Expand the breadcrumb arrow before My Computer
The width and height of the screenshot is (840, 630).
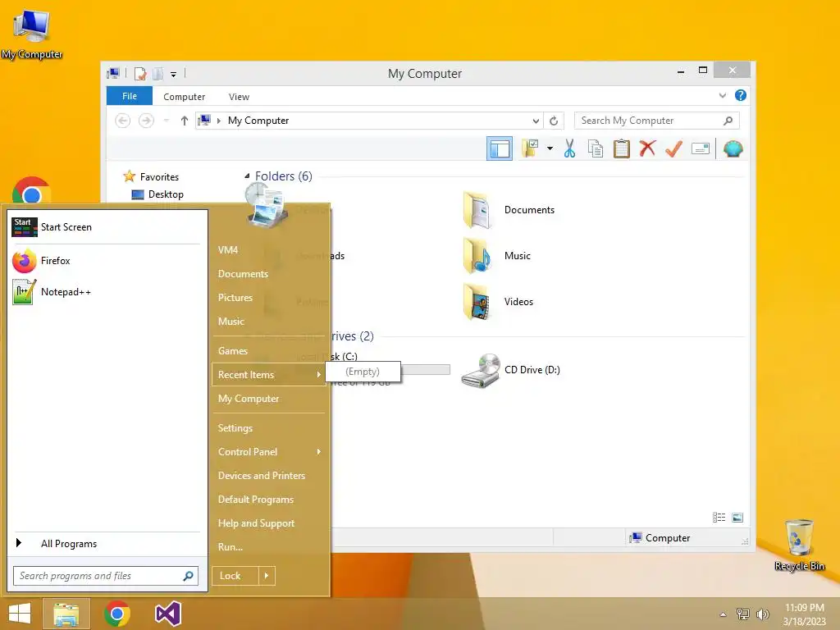pos(218,121)
